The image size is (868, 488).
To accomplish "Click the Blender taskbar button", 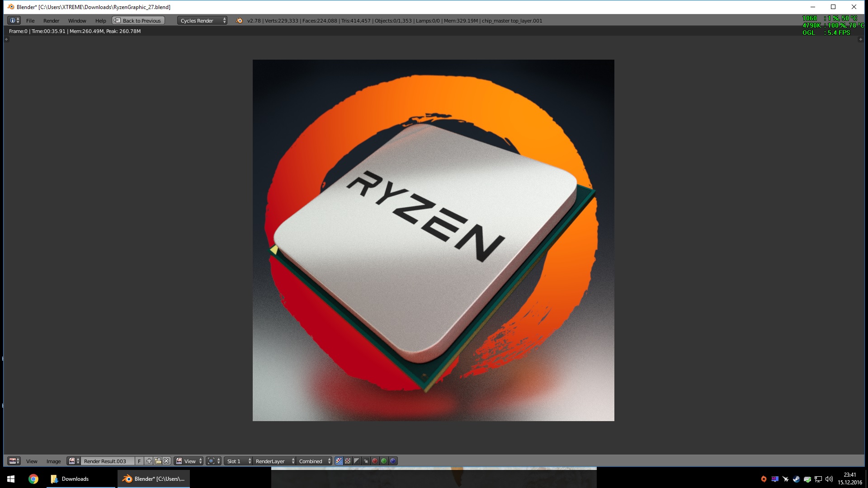I will pyautogui.click(x=154, y=479).
